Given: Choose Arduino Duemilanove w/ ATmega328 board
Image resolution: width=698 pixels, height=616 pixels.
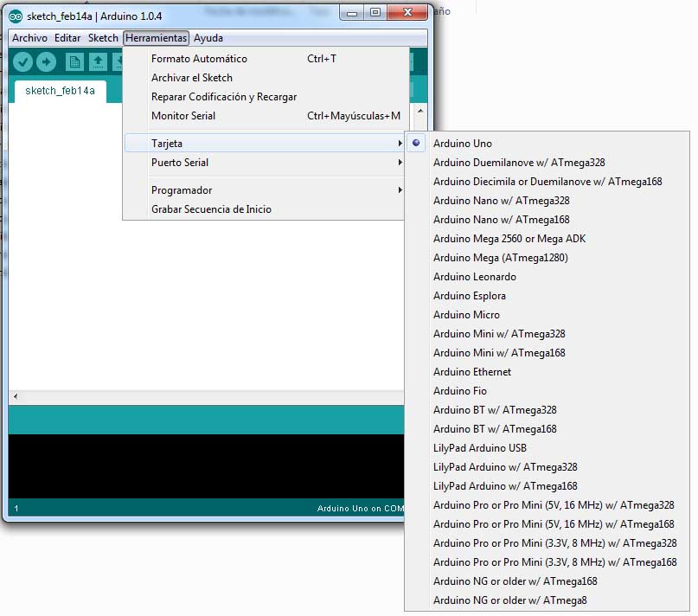Looking at the screenshot, I should tap(548, 163).
